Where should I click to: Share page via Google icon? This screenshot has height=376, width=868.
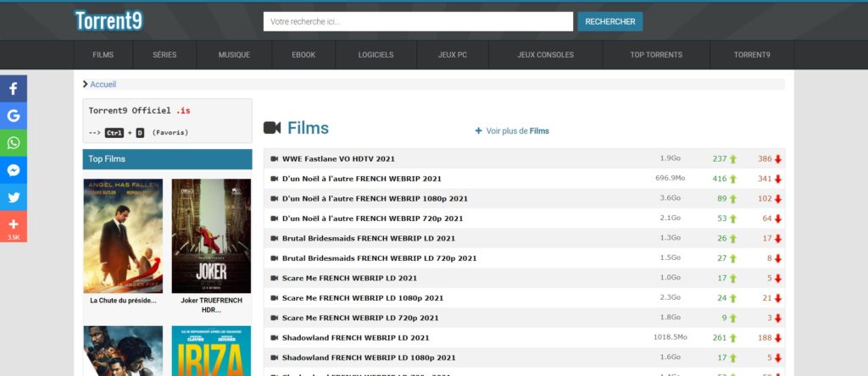click(x=14, y=115)
